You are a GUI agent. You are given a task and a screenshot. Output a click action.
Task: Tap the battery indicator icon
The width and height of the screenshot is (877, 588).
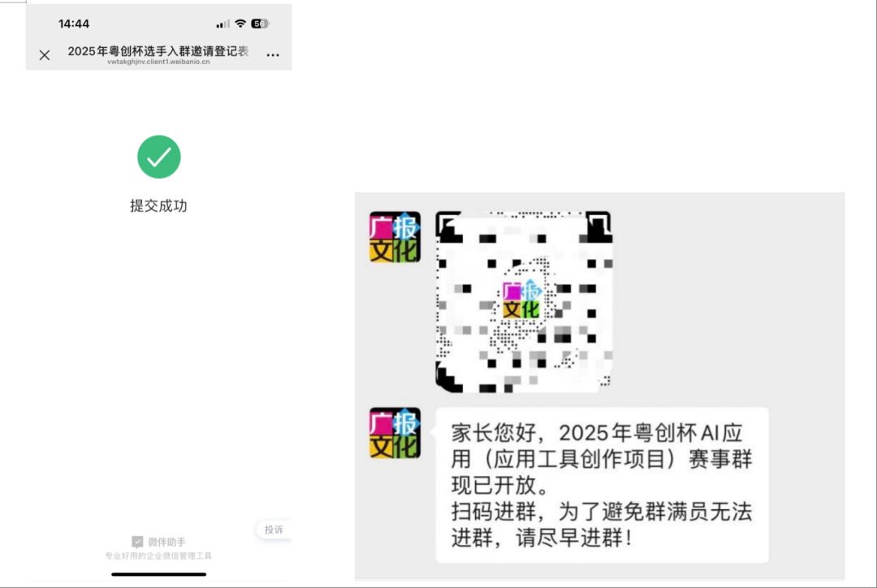260,24
